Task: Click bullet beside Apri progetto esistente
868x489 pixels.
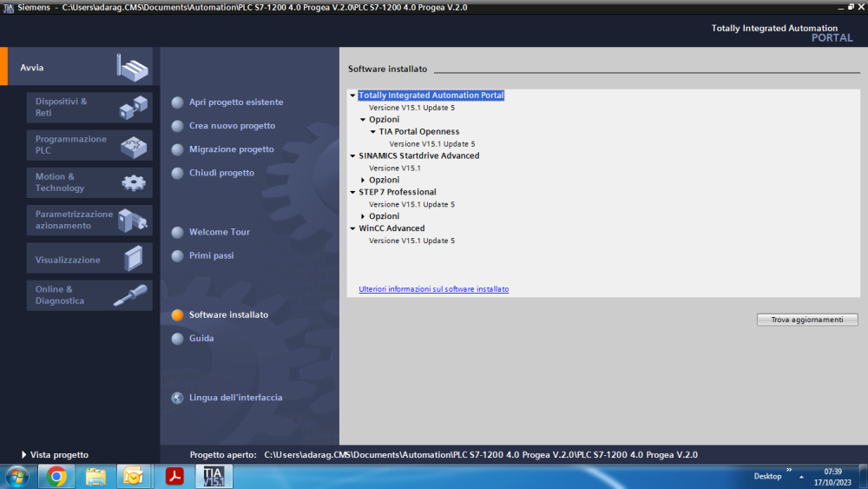Action: [x=177, y=102]
